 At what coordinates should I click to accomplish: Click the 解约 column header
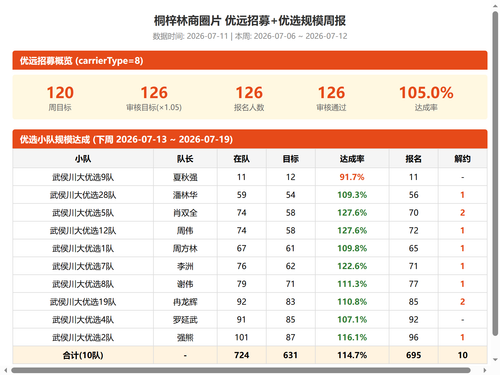[x=462, y=159]
